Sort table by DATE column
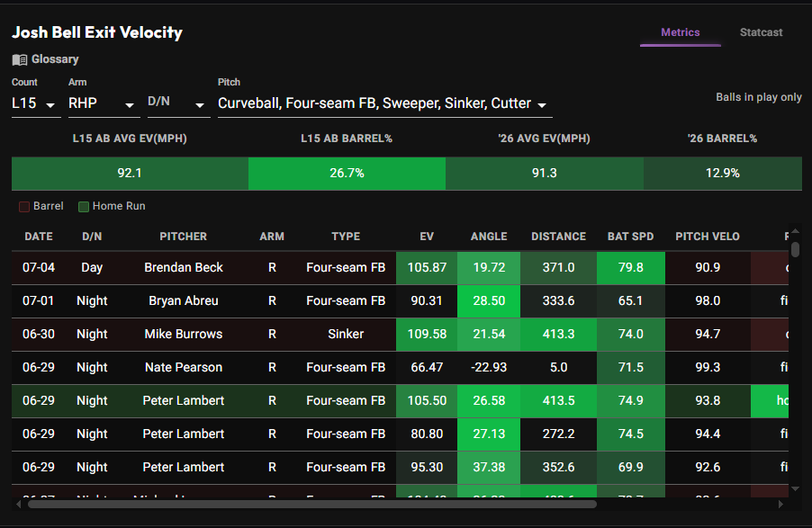The width and height of the screenshot is (812, 528). coord(39,237)
